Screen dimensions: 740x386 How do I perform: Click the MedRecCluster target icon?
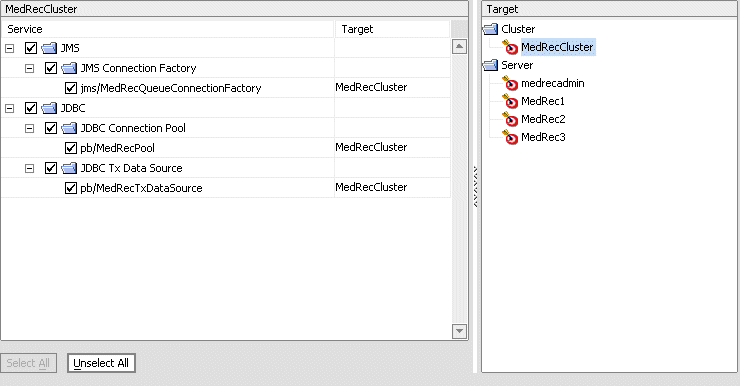(x=510, y=47)
